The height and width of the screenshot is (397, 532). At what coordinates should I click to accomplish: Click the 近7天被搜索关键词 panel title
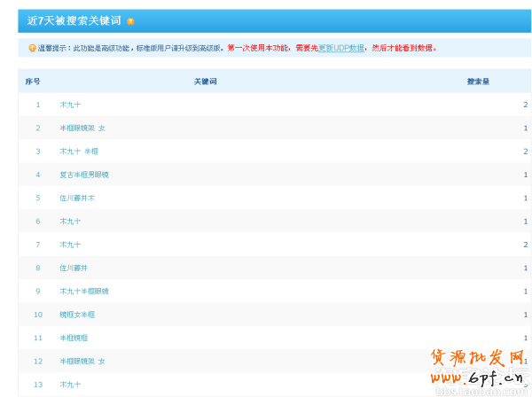[x=74, y=20]
